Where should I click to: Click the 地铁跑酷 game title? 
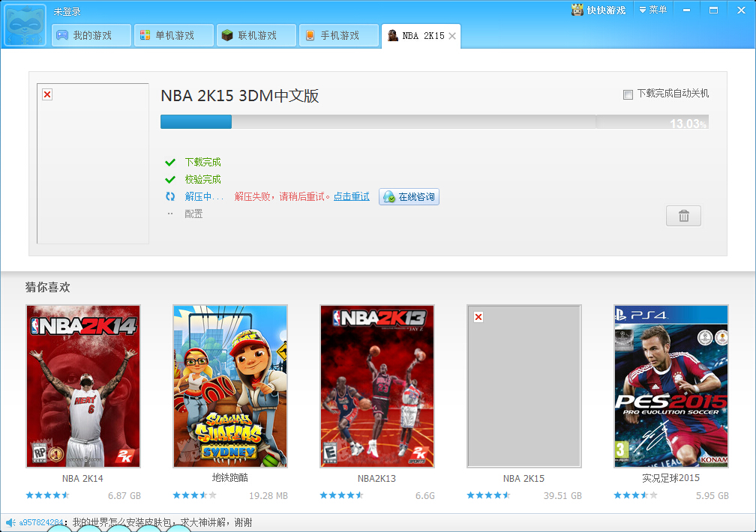[230, 478]
